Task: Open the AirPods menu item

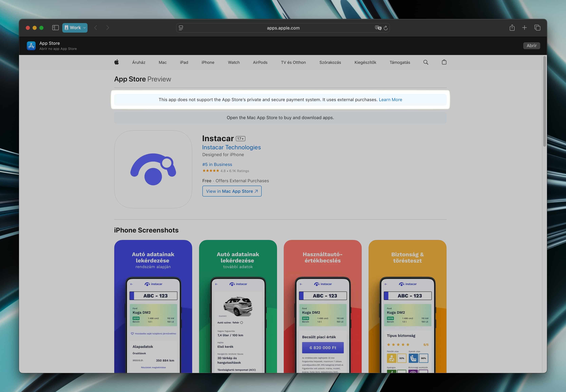Action: tap(260, 62)
